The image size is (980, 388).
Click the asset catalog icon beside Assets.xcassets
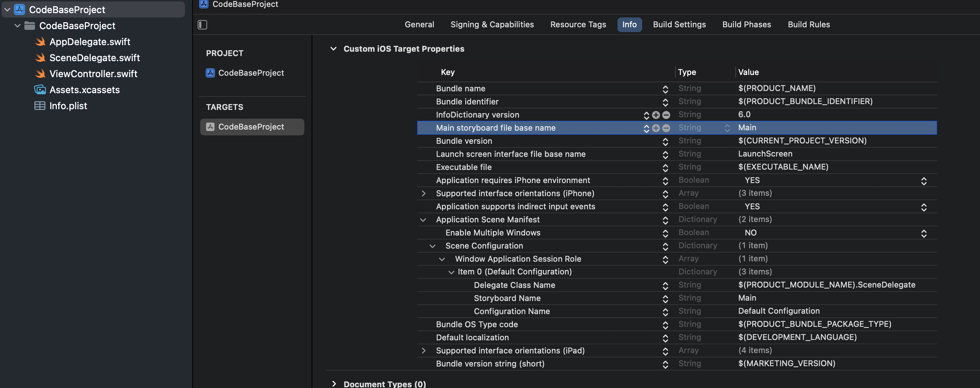tap(40, 90)
